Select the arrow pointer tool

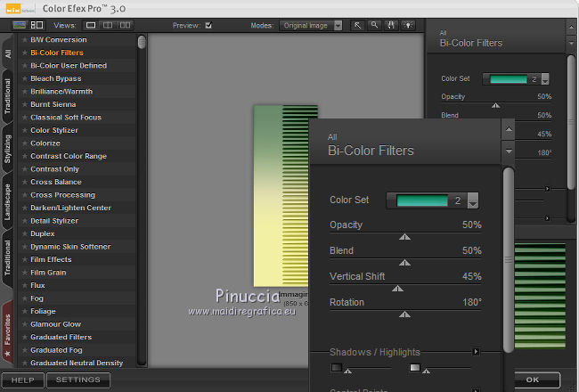[357, 26]
